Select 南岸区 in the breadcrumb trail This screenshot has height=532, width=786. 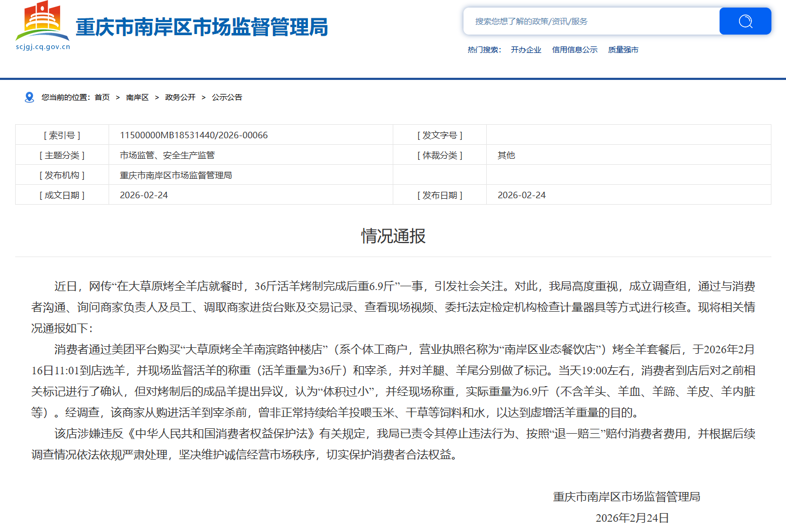click(x=137, y=97)
